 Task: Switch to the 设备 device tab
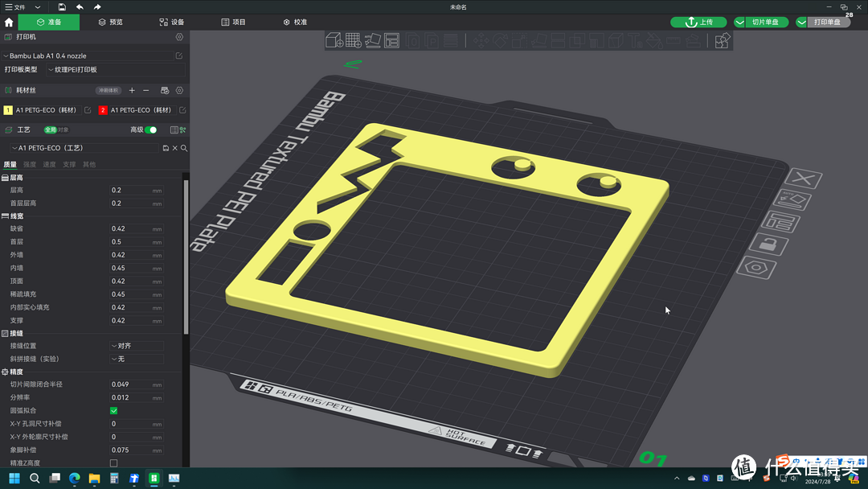(x=172, y=23)
